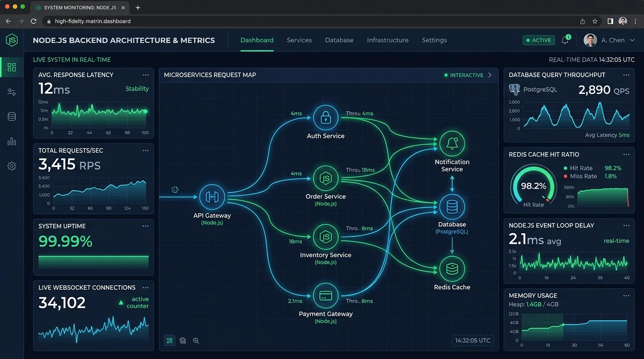Viewport: 644px width, 359px height.
Task: Open Memory Usage card options menu
Action: [626, 295]
